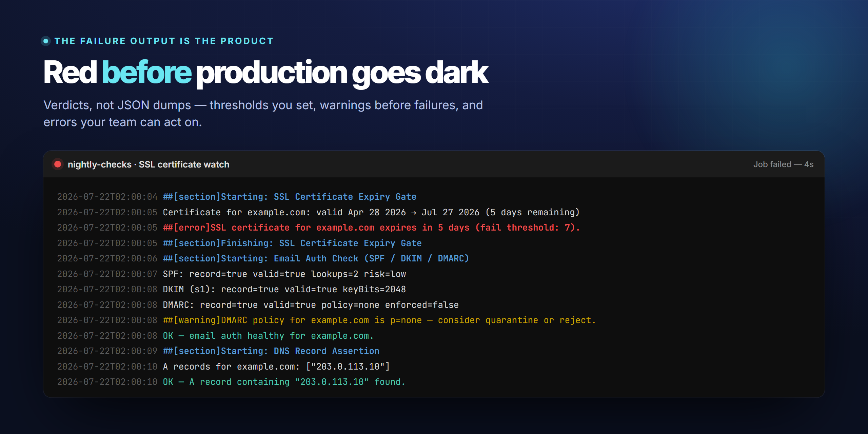
Task: Click the timestamp '2026-07-22T02:00:06'
Action: (107, 258)
